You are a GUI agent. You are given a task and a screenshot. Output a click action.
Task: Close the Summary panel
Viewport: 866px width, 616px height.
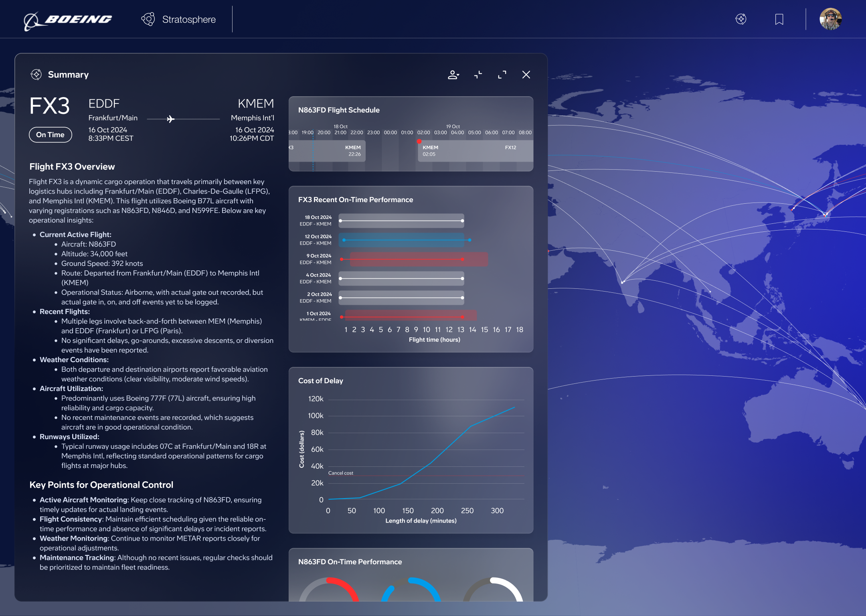tap(526, 75)
